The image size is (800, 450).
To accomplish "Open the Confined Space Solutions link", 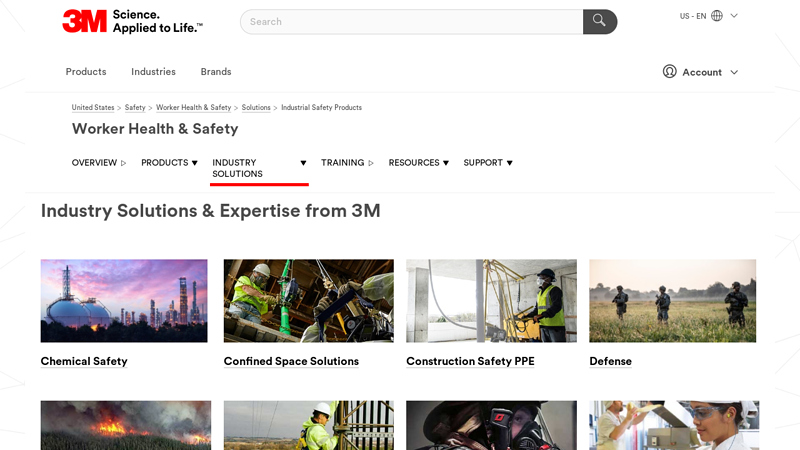I will 291,361.
